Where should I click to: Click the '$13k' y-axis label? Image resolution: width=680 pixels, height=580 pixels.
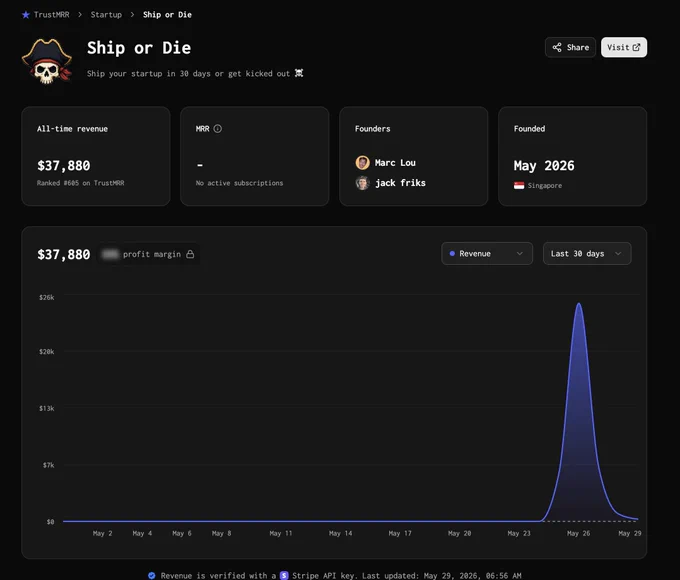click(47, 408)
